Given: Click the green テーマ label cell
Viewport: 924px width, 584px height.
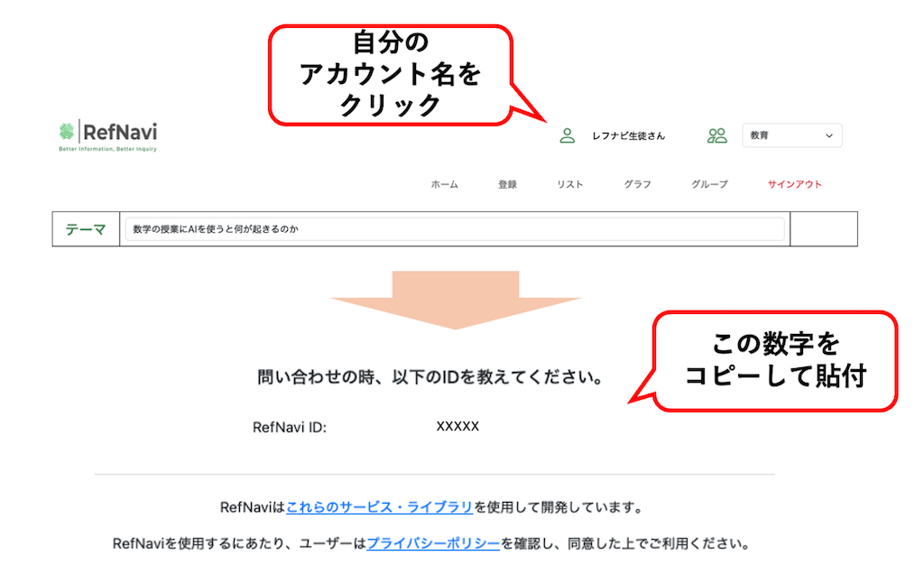Looking at the screenshot, I should (86, 229).
